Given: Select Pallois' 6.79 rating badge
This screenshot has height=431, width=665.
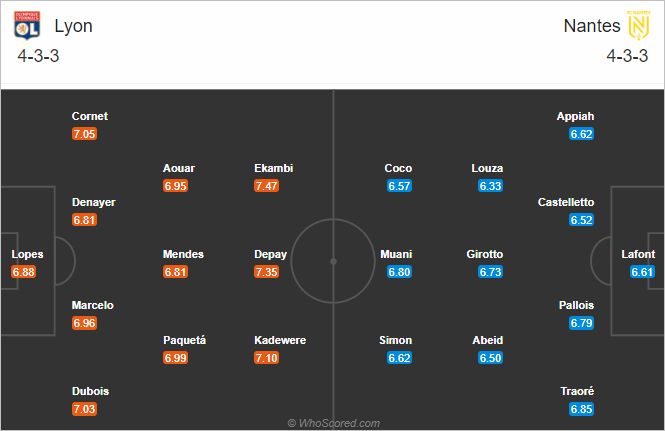Looking at the screenshot, I should [x=581, y=323].
